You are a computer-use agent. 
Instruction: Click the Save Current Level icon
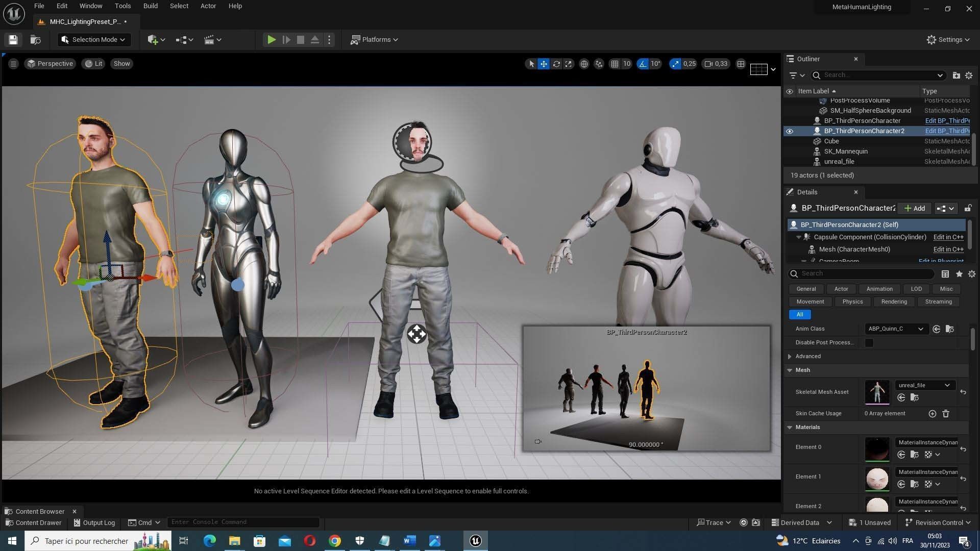(x=13, y=40)
